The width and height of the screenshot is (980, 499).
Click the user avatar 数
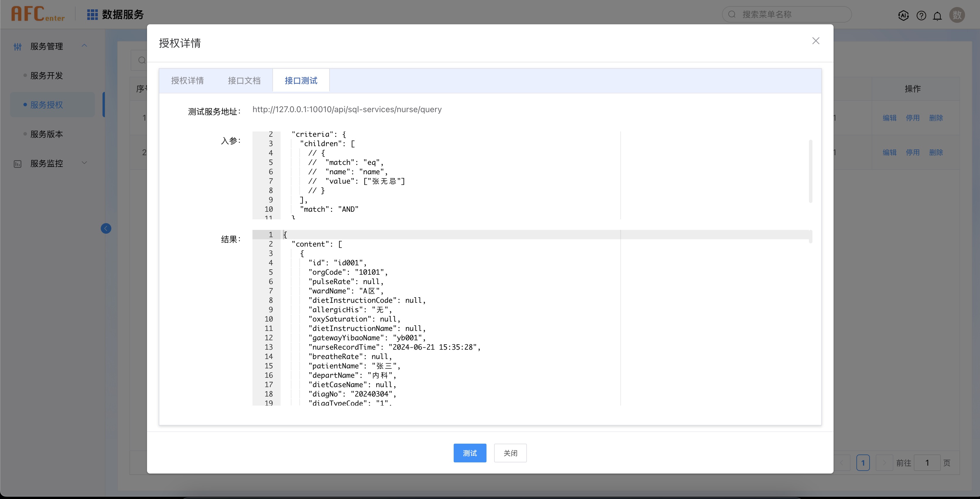click(x=957, y=15)
